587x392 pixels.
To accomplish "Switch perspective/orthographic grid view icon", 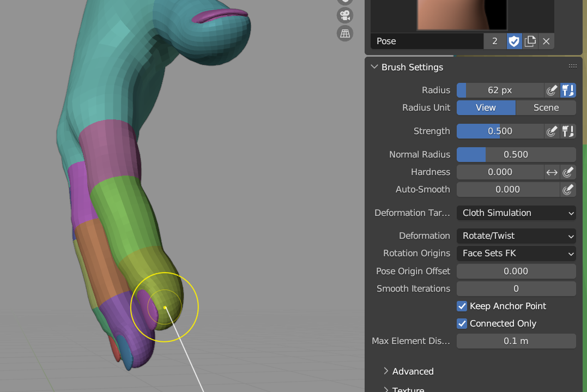I will [x=345, y=33].
